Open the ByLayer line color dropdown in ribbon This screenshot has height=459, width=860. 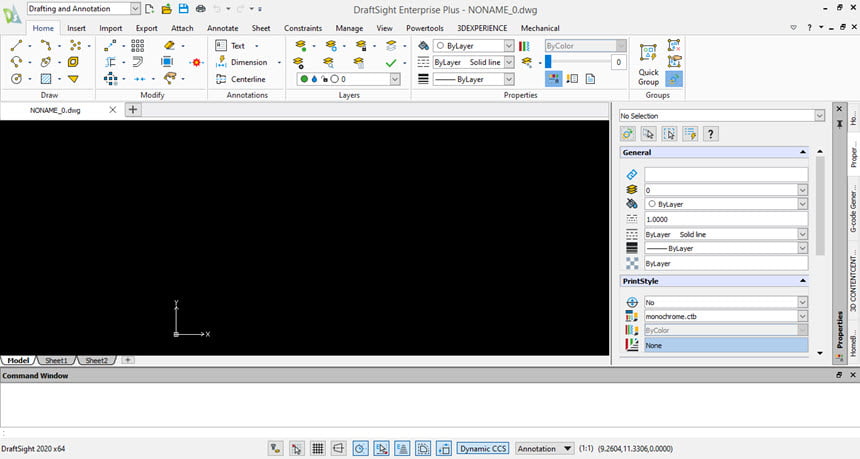(x=509, y=46)
